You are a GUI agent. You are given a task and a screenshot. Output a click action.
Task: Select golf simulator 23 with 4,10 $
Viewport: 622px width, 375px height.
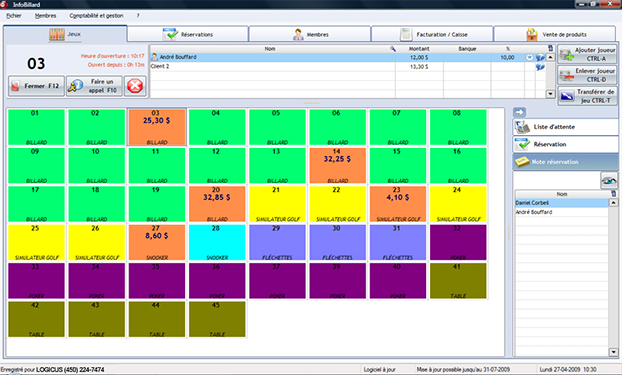point(398,204)
